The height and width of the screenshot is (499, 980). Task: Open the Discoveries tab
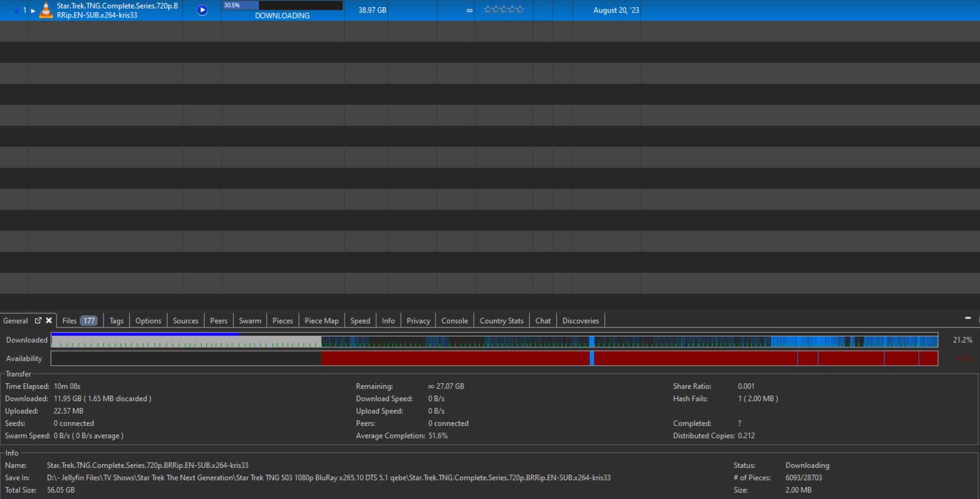(580, 321)
